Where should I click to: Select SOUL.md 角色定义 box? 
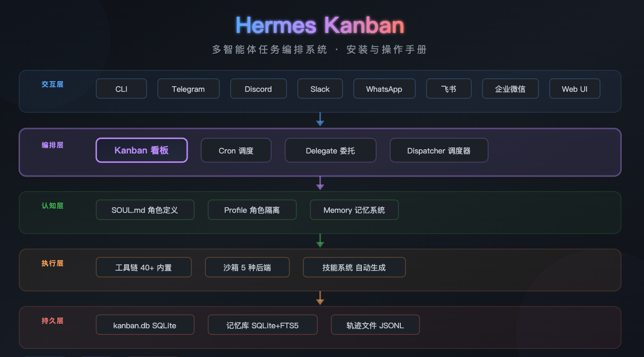point(145,210)
